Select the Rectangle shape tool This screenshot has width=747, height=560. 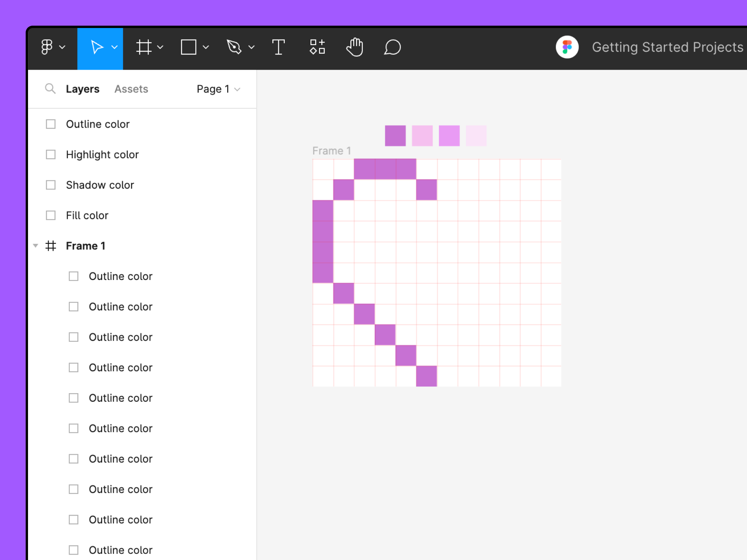coord(189,47)
